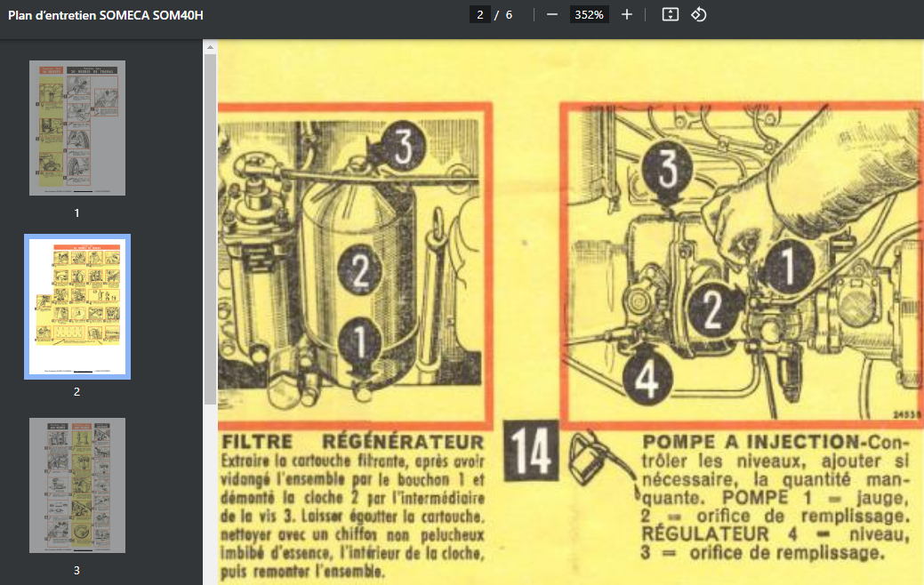Click callout 3 in the filter illustration

(x=402, y=148)
